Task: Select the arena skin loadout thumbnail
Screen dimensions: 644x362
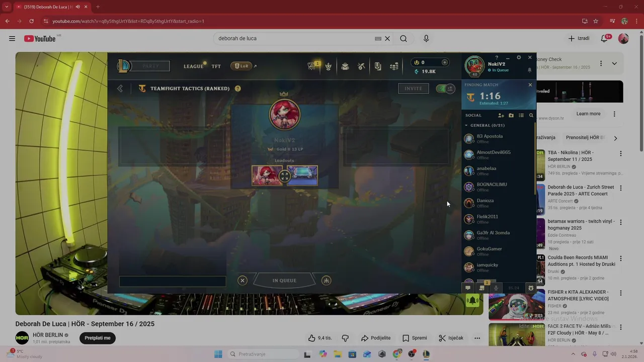Action: [302, 176]
